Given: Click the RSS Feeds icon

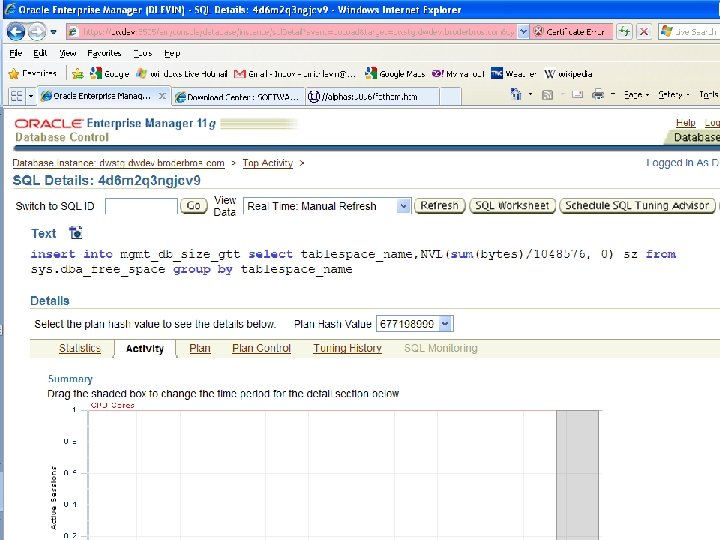Looking at the screenshot, I should click(x=547, y=95).
